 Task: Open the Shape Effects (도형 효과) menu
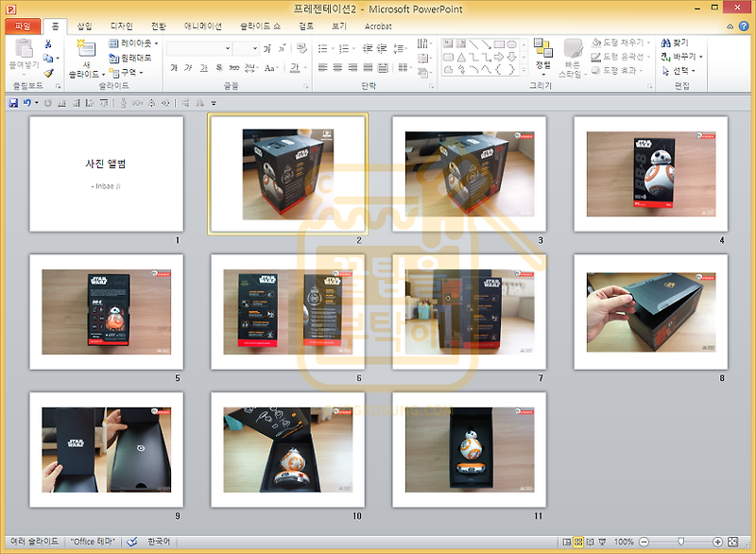(617, 70)
